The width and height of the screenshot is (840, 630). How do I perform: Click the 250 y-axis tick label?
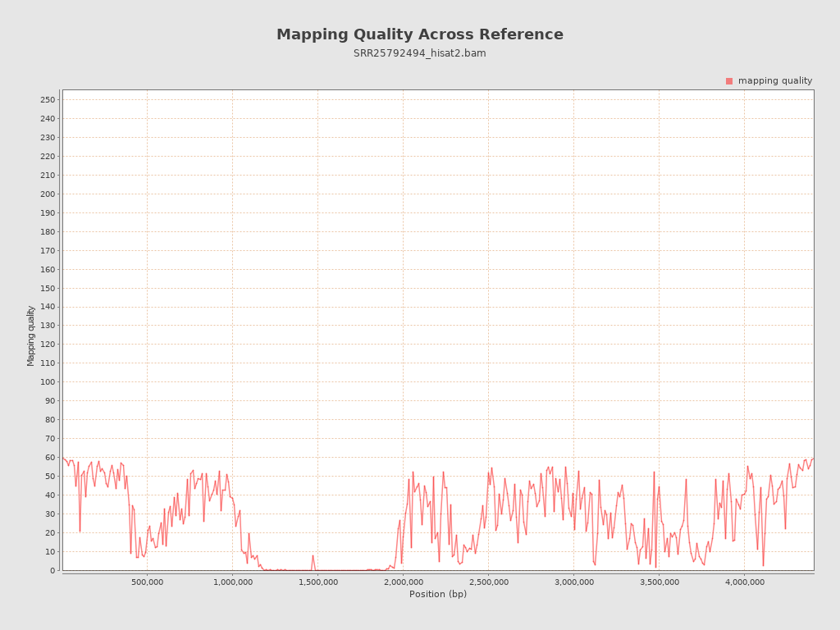click(48, 100)
